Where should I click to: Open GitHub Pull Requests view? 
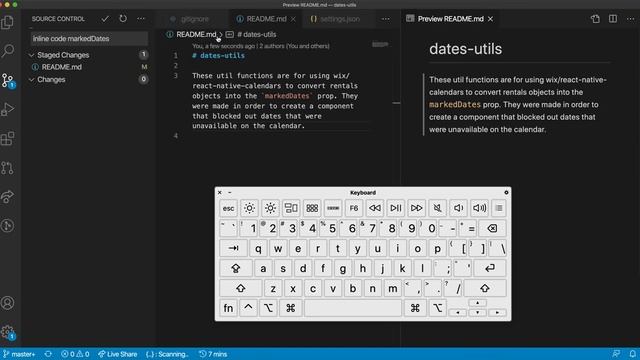[7, 168]
